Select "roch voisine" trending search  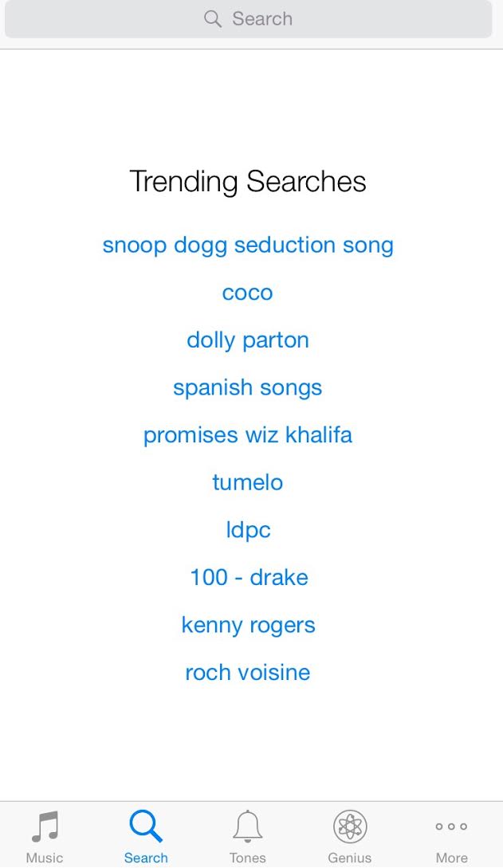(247, 673)
